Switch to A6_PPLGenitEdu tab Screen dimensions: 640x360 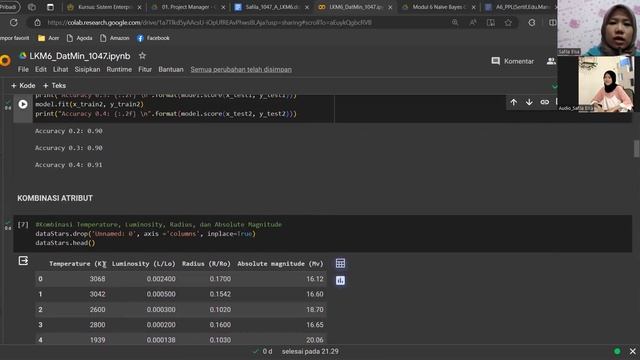tap(522, 7)
